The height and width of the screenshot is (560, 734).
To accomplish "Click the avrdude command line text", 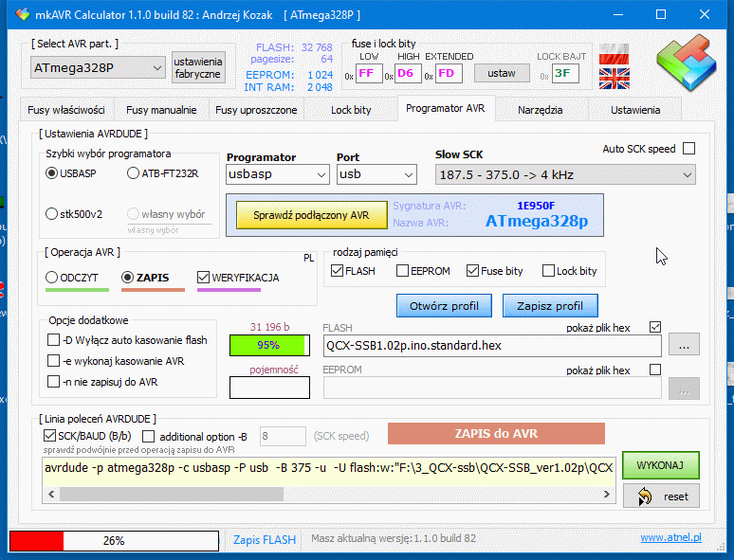I will [329, 467].
